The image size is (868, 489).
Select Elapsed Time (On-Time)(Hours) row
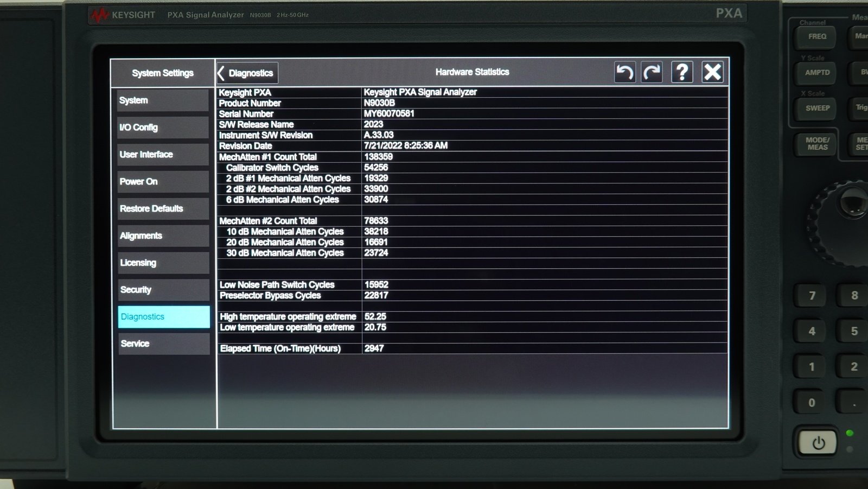click(x=472, y=348)
